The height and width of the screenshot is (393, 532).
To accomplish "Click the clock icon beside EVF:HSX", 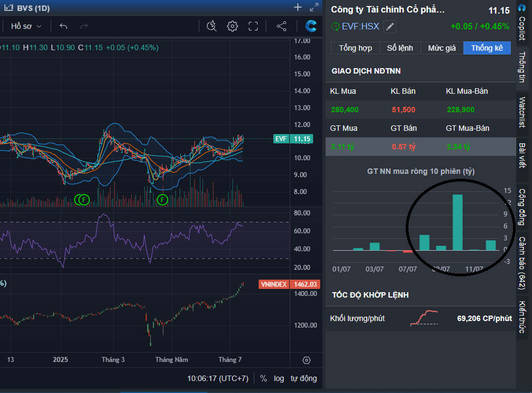I will [x=335, y=27].
